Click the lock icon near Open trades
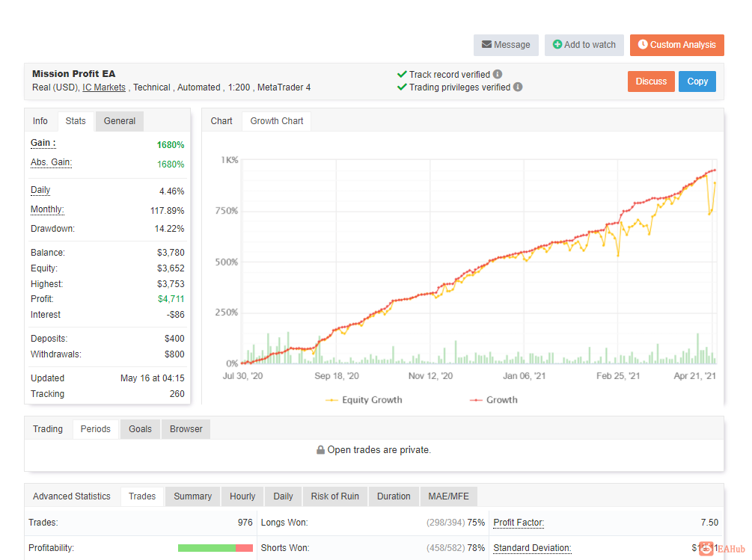This screenshot has height=560, width=752. 320,450
